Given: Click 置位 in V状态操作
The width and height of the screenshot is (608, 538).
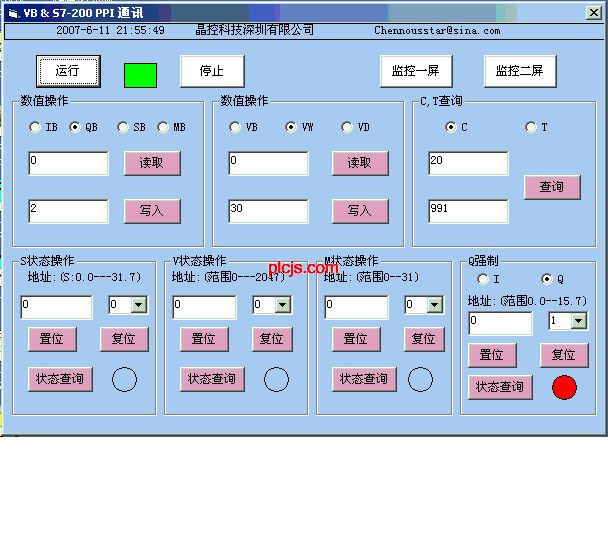Looking at the screenshot, I should point(204,339).
